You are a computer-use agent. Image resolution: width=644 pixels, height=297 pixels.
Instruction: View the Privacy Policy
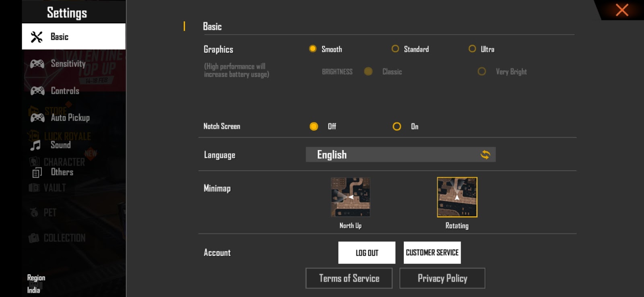pos(442,278)
